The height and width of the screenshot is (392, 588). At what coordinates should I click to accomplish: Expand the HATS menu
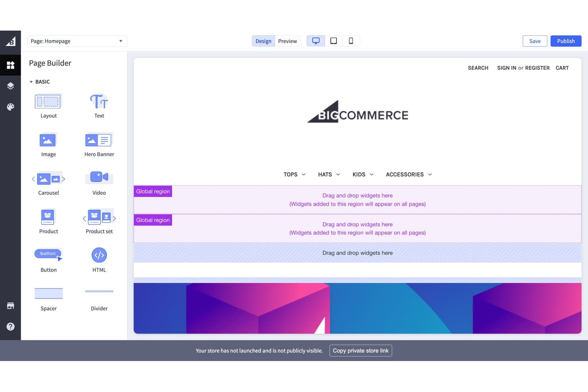tap(329, 174)
